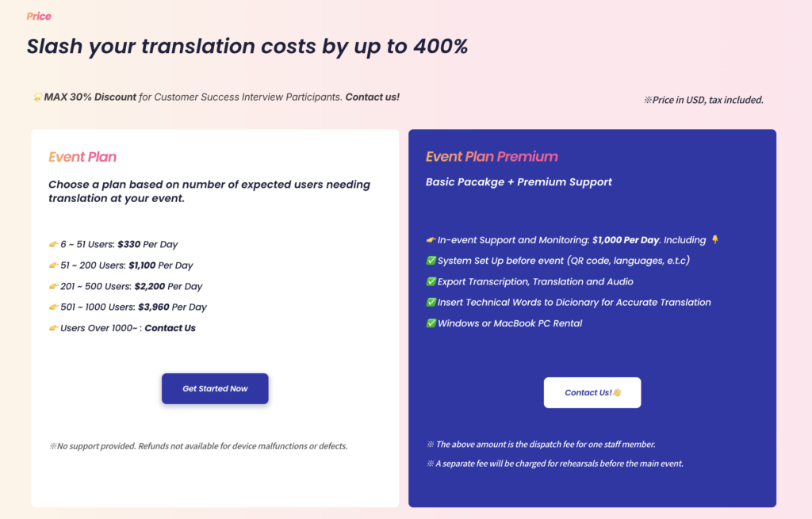Open the Contact us! link beside discount notice
Image resolution: width=812 pixels, height=519 pixels.
click(373, 97)
